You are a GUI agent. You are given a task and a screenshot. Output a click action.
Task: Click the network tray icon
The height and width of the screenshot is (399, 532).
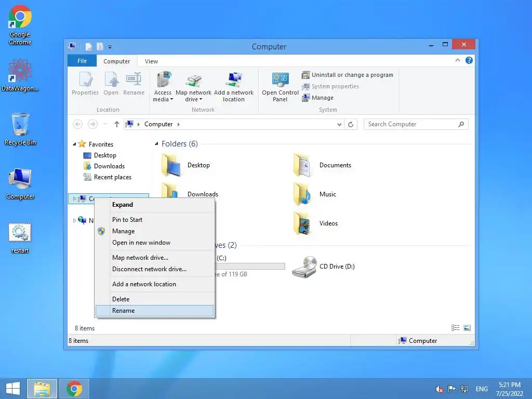[464, 389]
